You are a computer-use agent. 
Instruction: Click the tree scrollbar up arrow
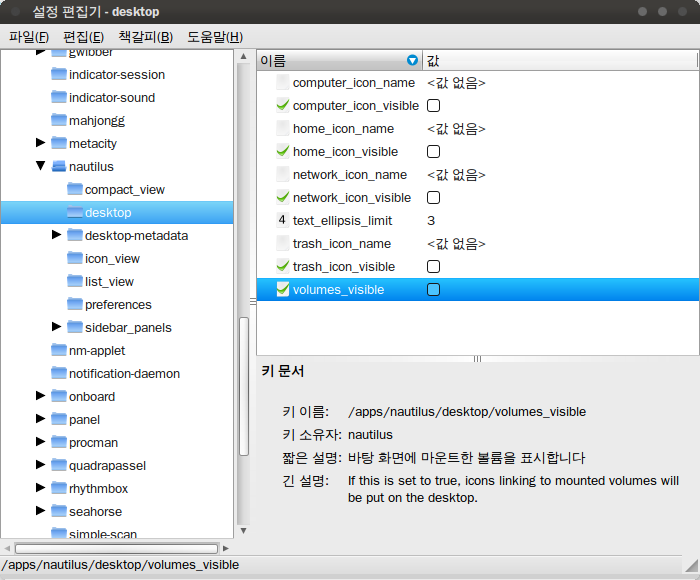243,56
